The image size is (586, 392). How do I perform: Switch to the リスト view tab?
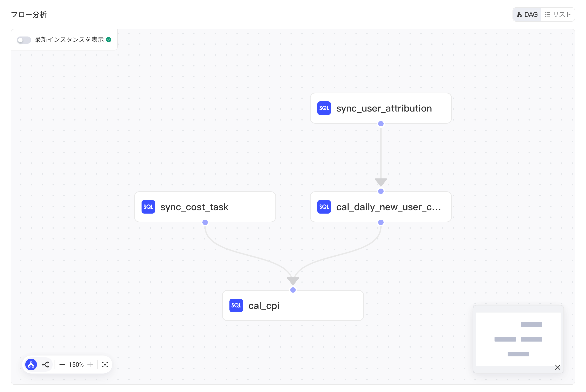[x=558, y=14]
